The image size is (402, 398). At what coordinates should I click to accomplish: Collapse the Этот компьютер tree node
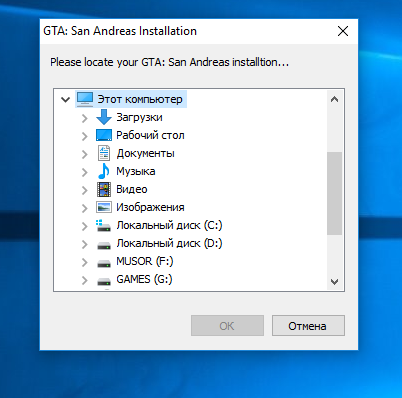coord(65,99)
